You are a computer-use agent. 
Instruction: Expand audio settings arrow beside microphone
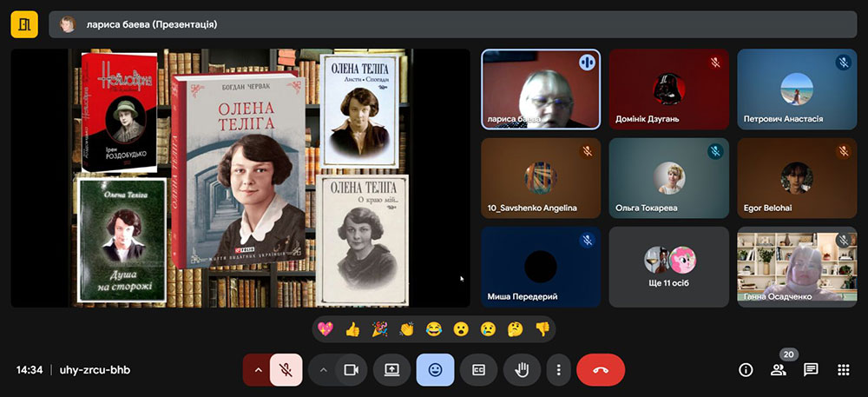pos(258,369)
